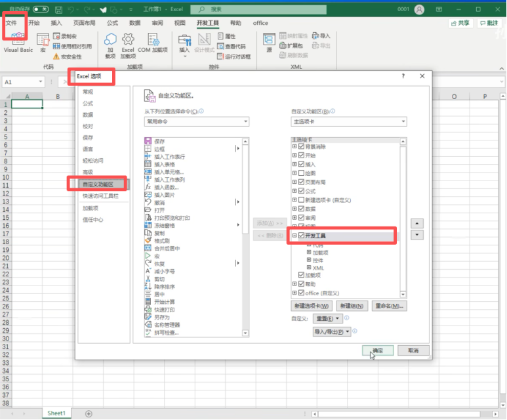507x420 pixels.
Task: Uncheck the 帮助 tab checkbox
Action: [x=301, y=283]
